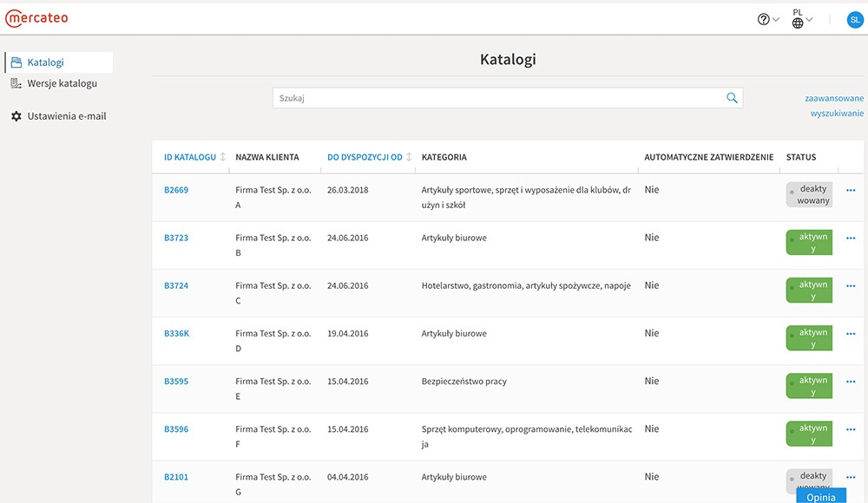Open catalog B3596

176,429
